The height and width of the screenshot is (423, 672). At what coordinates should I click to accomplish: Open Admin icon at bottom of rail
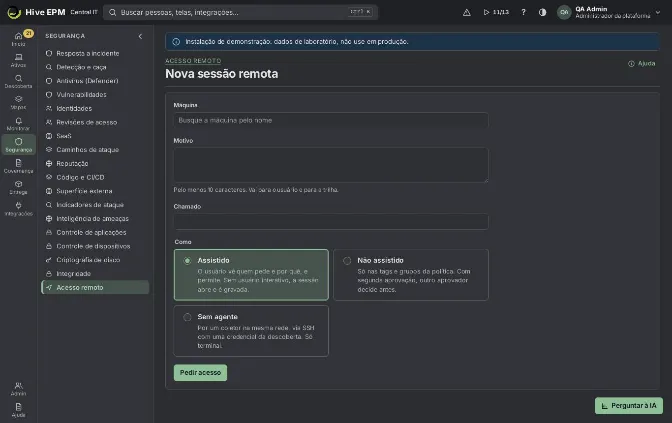18,388
